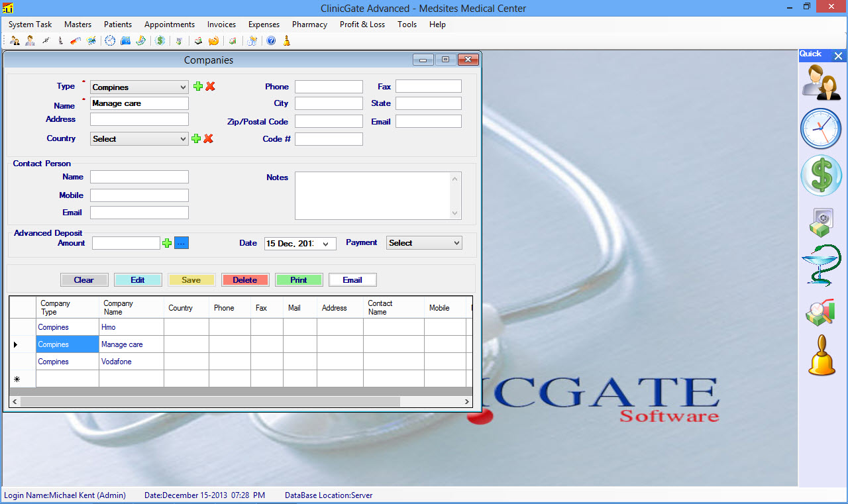848x504 pixels.
Task: Open the Date picker dropdown
Action: coord(325,244)
